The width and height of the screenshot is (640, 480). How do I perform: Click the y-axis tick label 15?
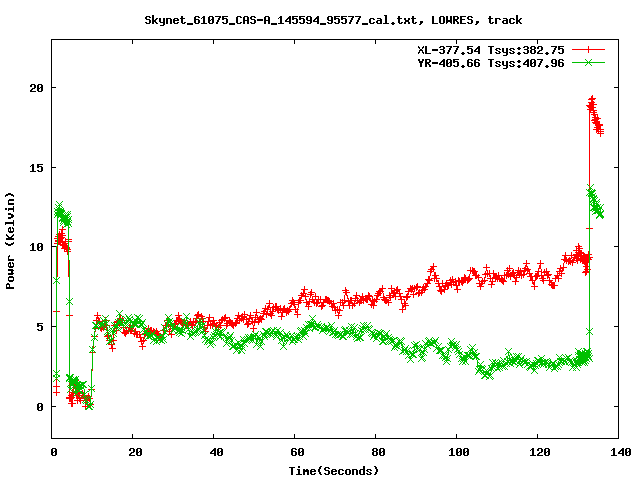tap(36, 167)
